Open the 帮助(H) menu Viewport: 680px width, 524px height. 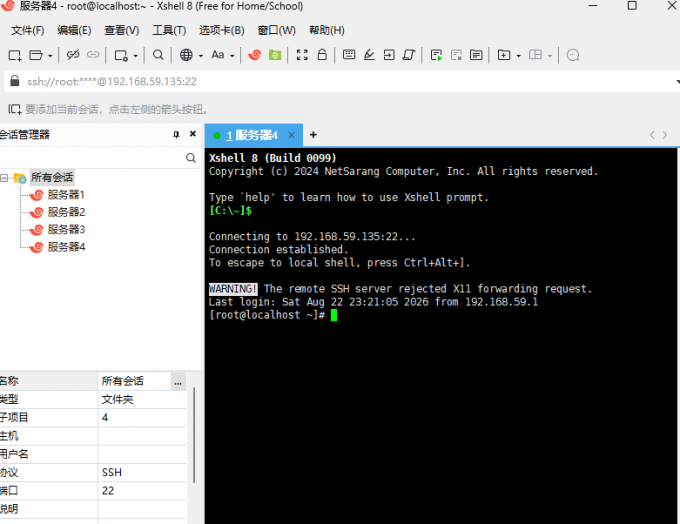click(327, 30)
